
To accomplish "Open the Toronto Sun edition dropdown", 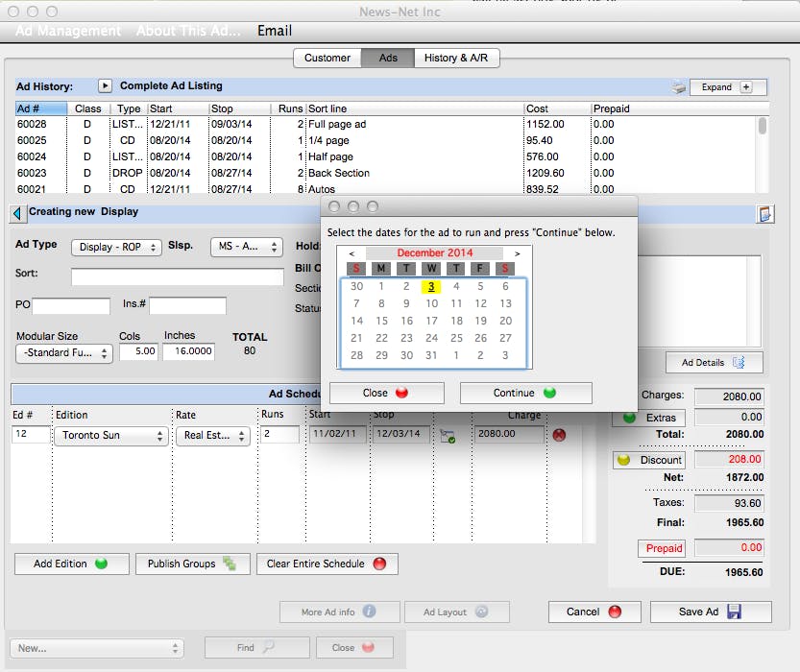I will point(110,436).
